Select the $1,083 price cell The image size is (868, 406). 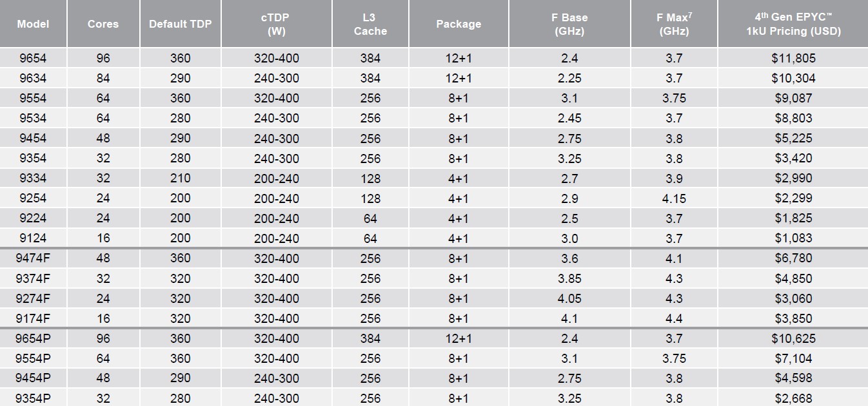click(793, 238)
